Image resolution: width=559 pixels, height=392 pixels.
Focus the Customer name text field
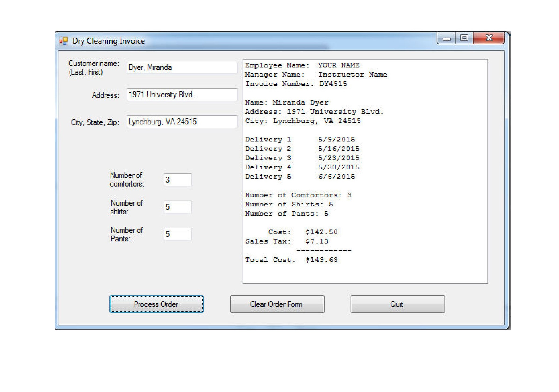click(x=182, y=67)
